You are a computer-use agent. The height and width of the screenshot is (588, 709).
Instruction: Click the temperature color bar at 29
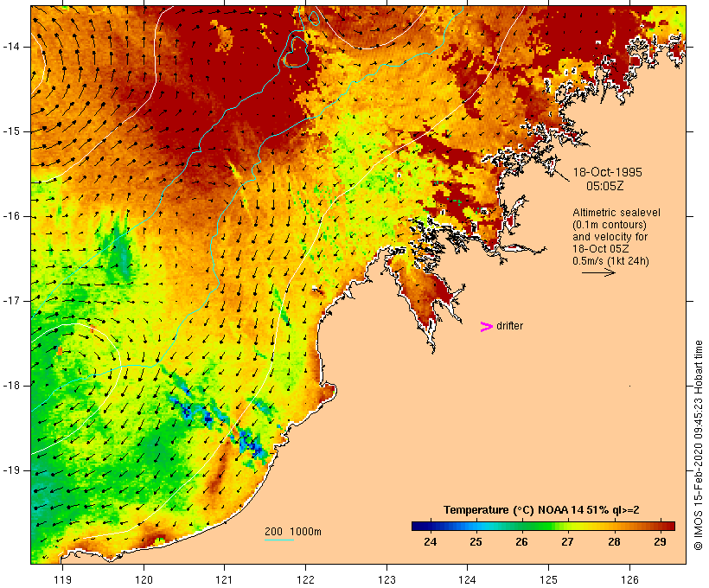pos(661,526)
